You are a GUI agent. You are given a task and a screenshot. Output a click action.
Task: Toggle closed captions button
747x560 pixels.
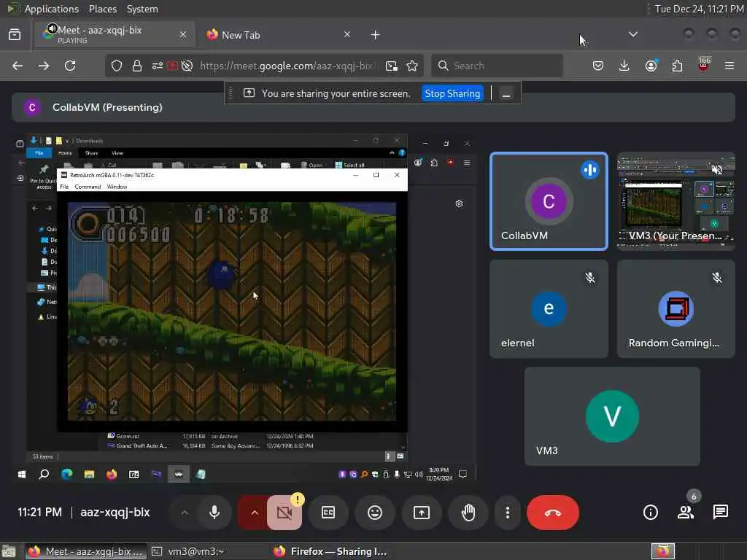[x=328, y=513]
